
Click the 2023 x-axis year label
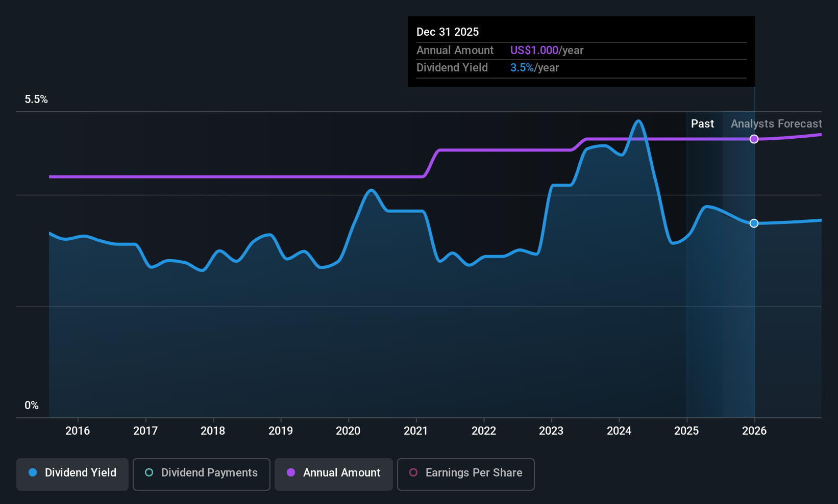551,431
